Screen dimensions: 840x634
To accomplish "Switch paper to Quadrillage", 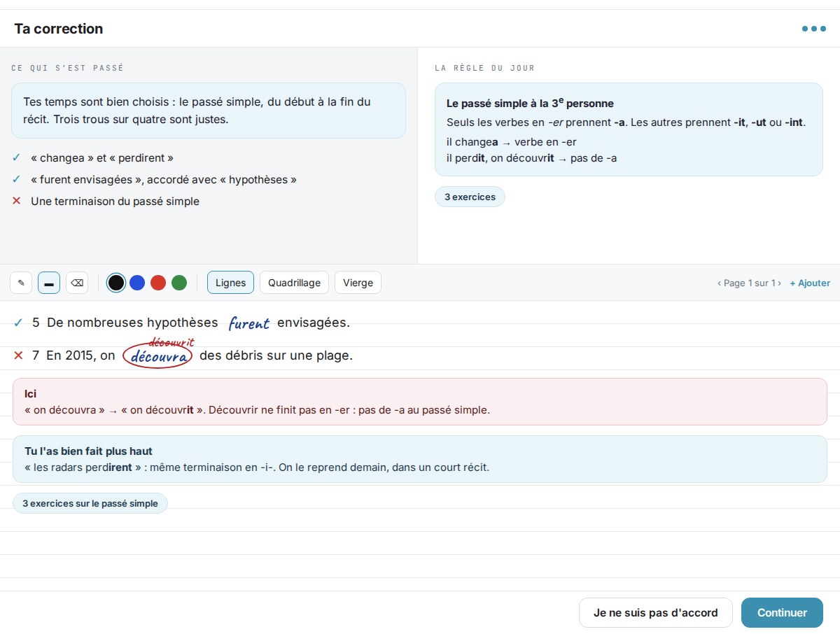I will click(x=294, y=283).
